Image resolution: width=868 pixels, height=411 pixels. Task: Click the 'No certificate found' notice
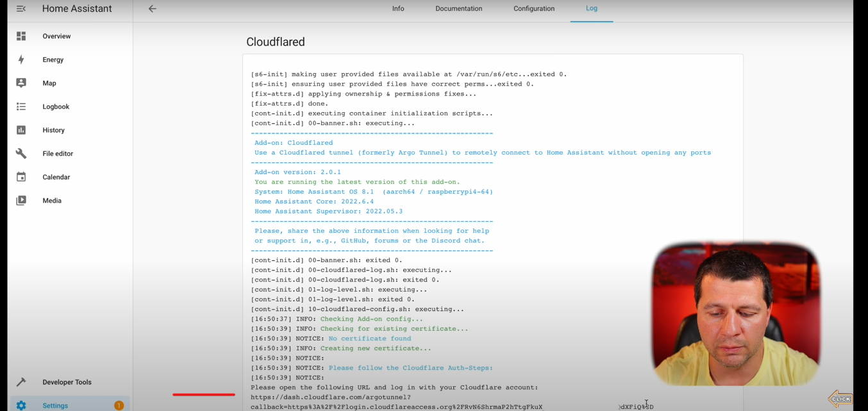(x=370, y=339)
